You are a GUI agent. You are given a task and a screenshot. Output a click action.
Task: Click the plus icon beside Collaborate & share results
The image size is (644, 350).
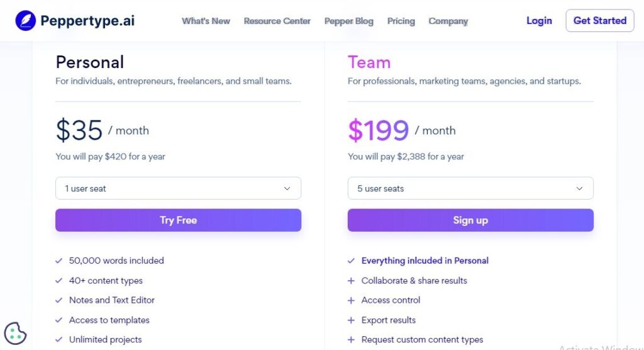tap(351, 281)
